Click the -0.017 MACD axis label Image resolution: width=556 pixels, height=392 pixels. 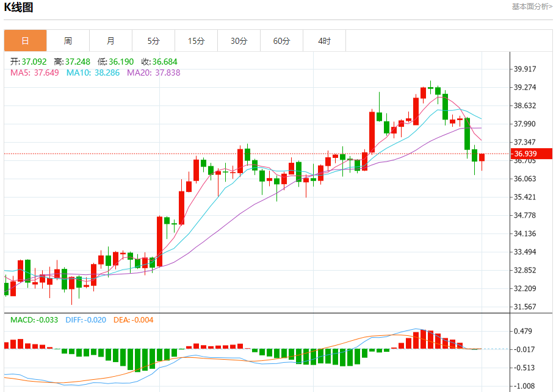tap(523, 349)
